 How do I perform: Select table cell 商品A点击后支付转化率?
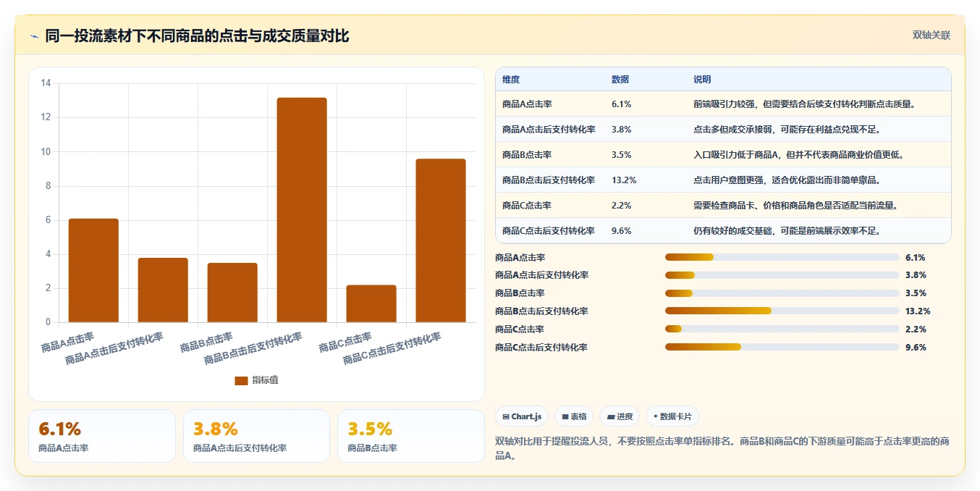(x=549, y=130)
